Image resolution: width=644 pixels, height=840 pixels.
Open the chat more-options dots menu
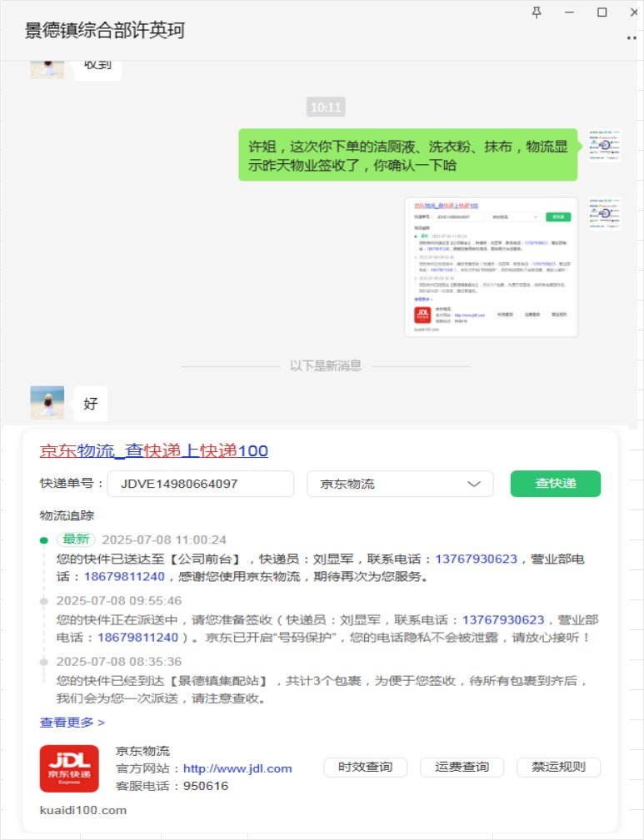[632, 37]
